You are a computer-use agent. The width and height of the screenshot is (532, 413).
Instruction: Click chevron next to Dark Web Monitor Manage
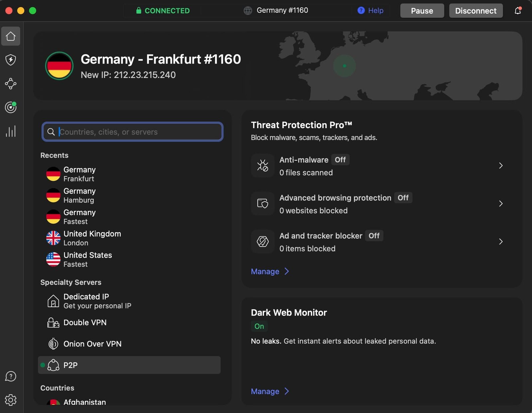pos(287,391)
